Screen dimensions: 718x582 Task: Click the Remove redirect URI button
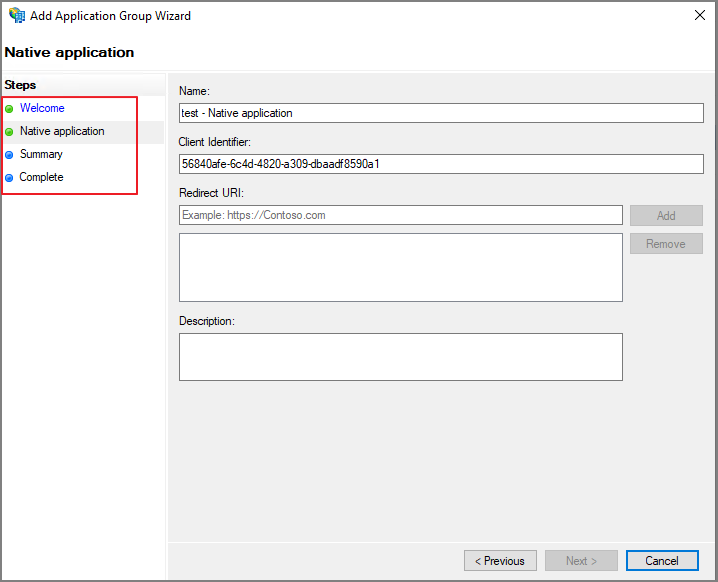click(666, 244)
